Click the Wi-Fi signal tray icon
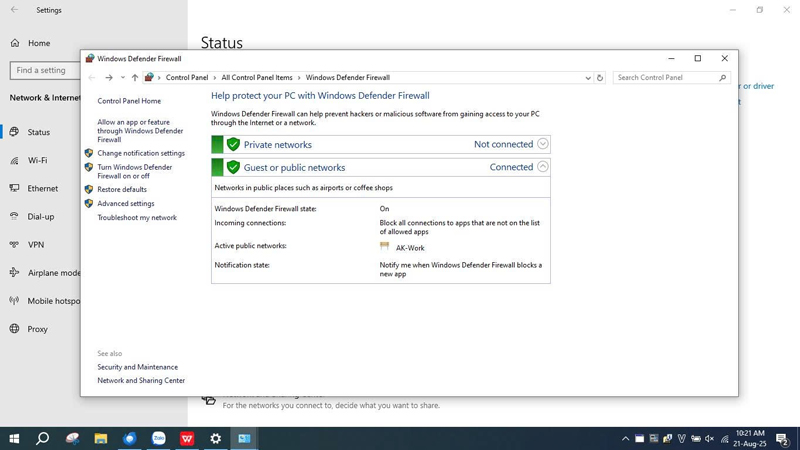 coord(724,438)
